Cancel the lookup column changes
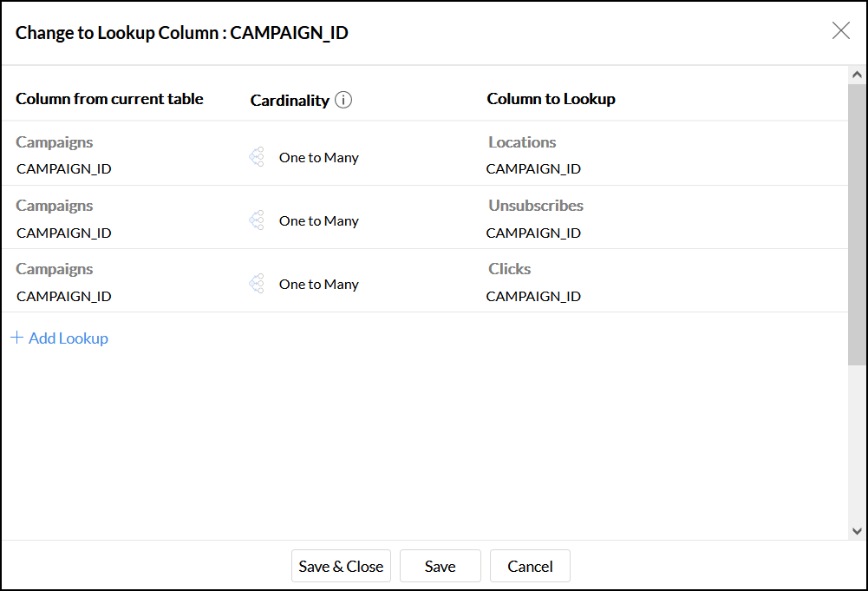 point(530,566)
